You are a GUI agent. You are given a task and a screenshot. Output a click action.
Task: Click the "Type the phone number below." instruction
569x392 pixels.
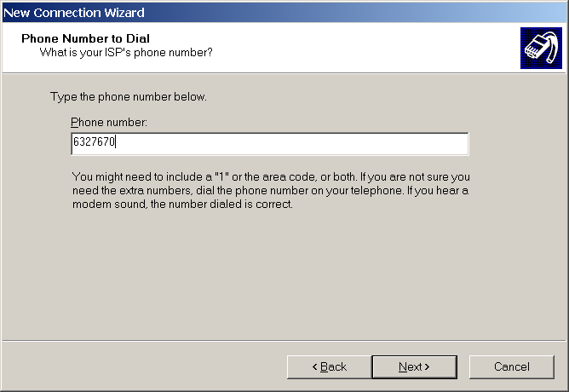129,96
